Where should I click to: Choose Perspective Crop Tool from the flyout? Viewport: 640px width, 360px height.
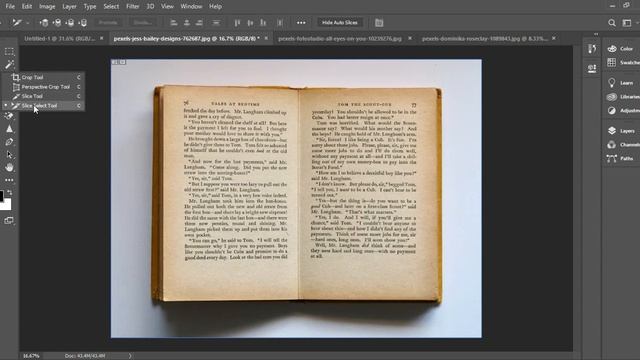click(x=43, y=87)
